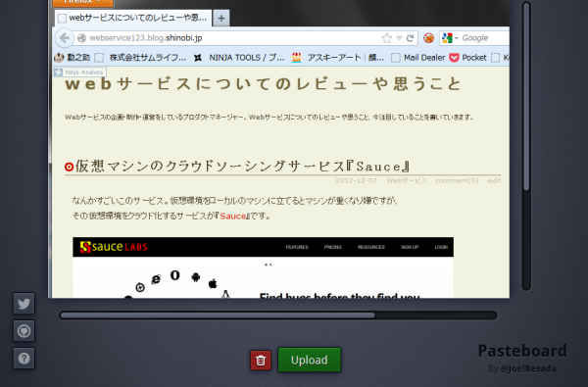
Task: Click the reload icon in the address bar
Action: [x=411, y=38]
